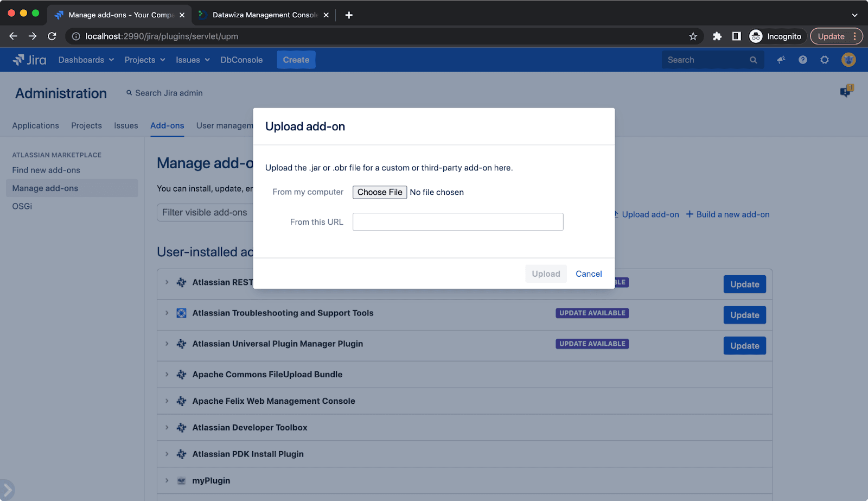868x501 pixels.
Task: Expand Apache Commons FileUpload Bundle row
Action: (x=167, y=375)
